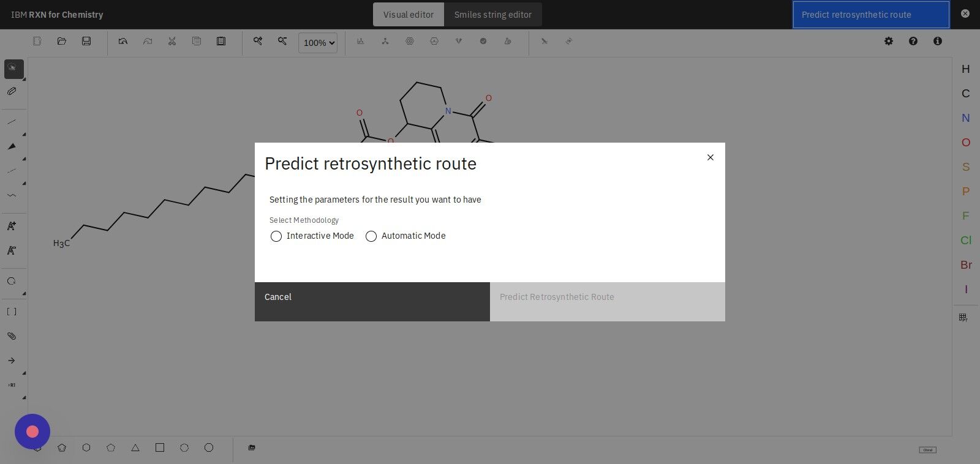Open the Custom Templates library icon
980x464 pixels.
click(x=252, y=447)
